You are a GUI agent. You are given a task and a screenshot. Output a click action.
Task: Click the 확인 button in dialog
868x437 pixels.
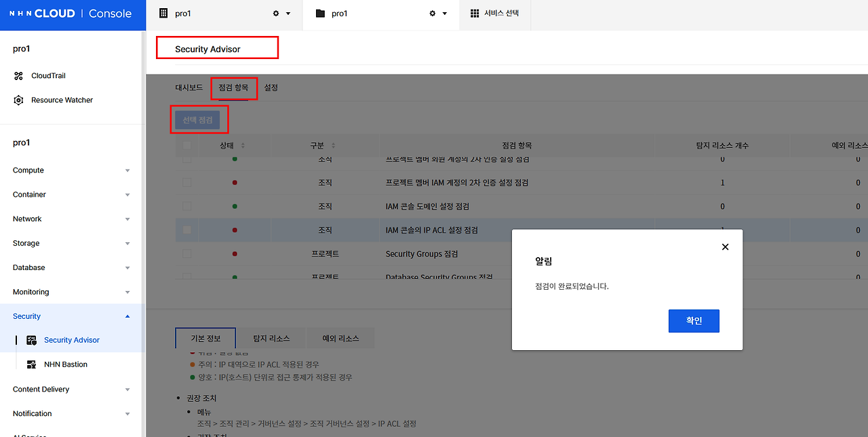(694, 321)
